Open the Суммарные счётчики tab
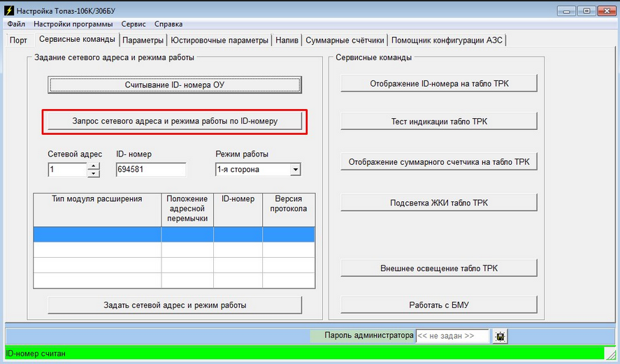The width and height of the screenshot is (620, 364). (x=345, y=41)
